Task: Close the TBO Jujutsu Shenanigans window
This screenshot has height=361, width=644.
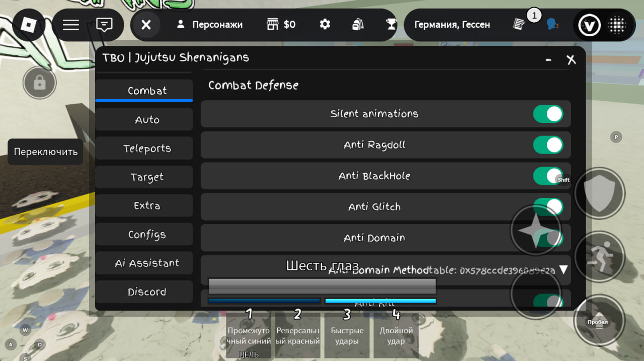Action: 571,60
